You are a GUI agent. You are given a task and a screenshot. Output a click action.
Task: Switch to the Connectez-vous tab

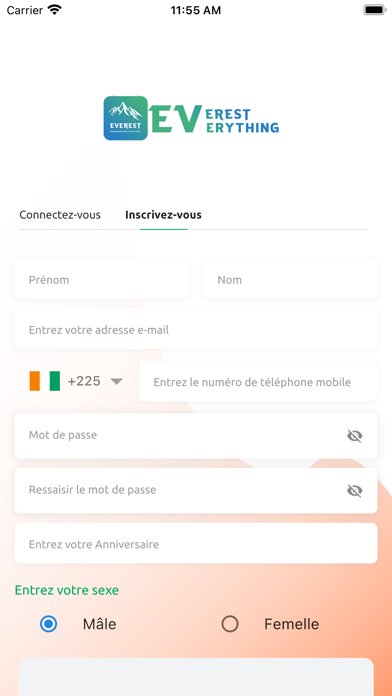60,215
